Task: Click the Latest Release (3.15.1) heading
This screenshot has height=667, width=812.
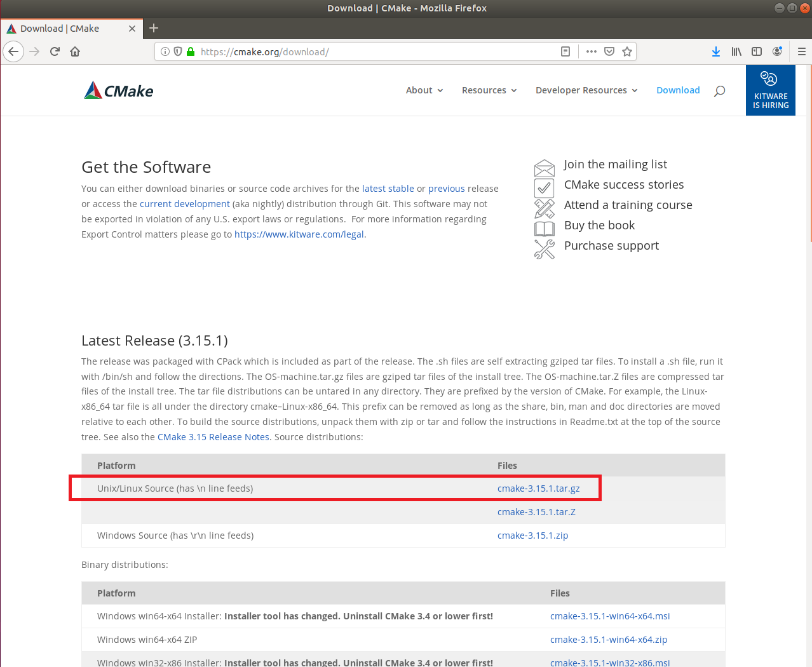Action: pyautogui.click(x=154, y=340)
